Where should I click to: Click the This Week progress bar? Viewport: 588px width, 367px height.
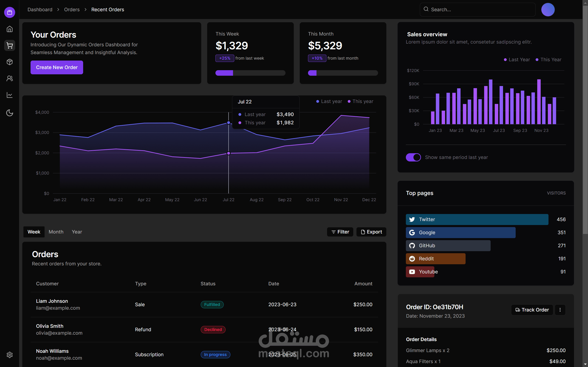pyautogui.click(x=250, y=73)
